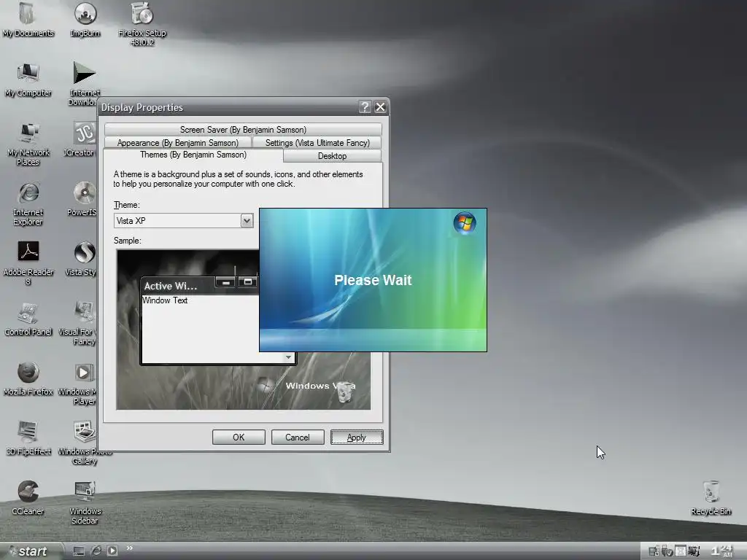This screenshot has width=747, height=560.
Task: Click the first system tray network icon
Action: click(x=654, y=551)
